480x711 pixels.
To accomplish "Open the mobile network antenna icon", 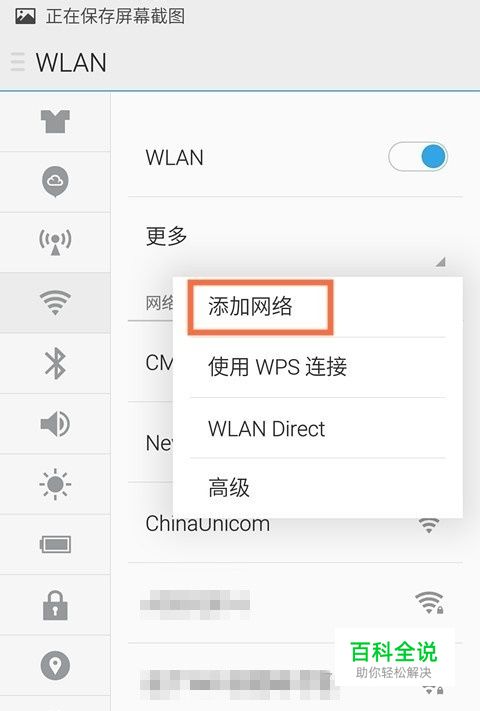I will (x=55, y=242).
